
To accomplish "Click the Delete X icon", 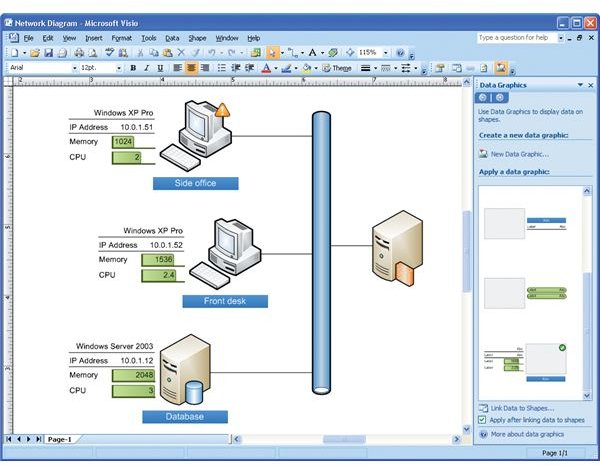I will [x=181, y=53].
